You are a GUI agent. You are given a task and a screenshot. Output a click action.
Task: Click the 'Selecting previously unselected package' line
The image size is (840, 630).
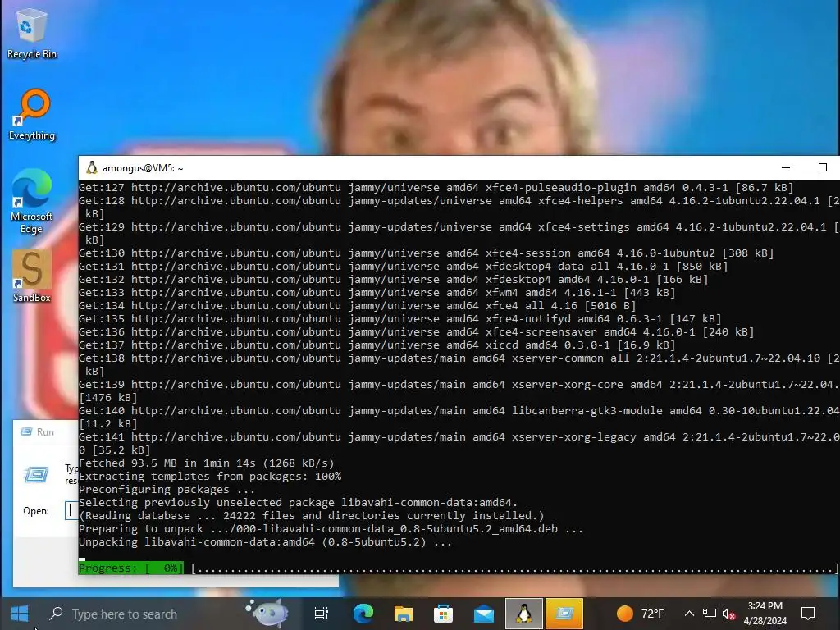299,503
